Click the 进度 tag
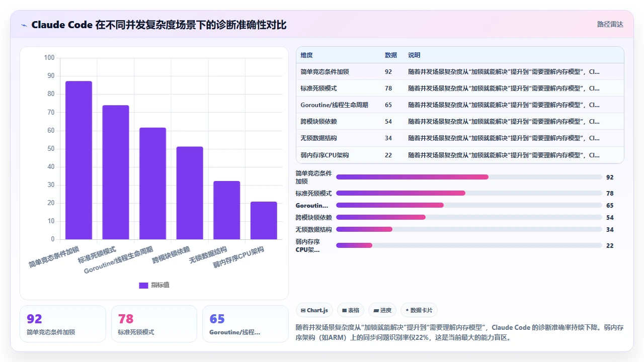This screenshot has width=644, height=362. click(x=382, y=310)
